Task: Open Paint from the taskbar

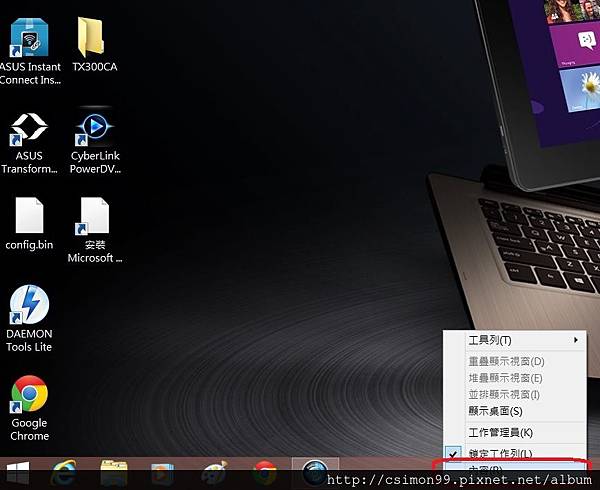Action: click(214, 474)
